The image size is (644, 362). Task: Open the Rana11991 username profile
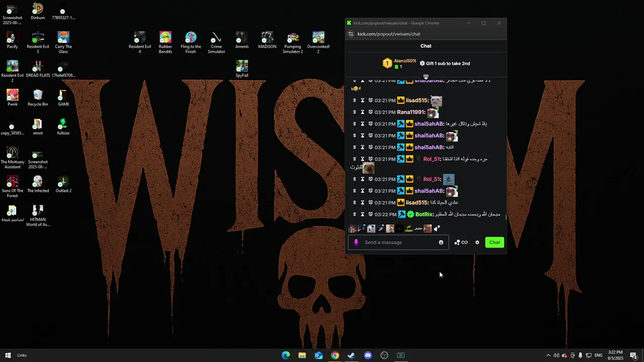(x=411, y=112)
